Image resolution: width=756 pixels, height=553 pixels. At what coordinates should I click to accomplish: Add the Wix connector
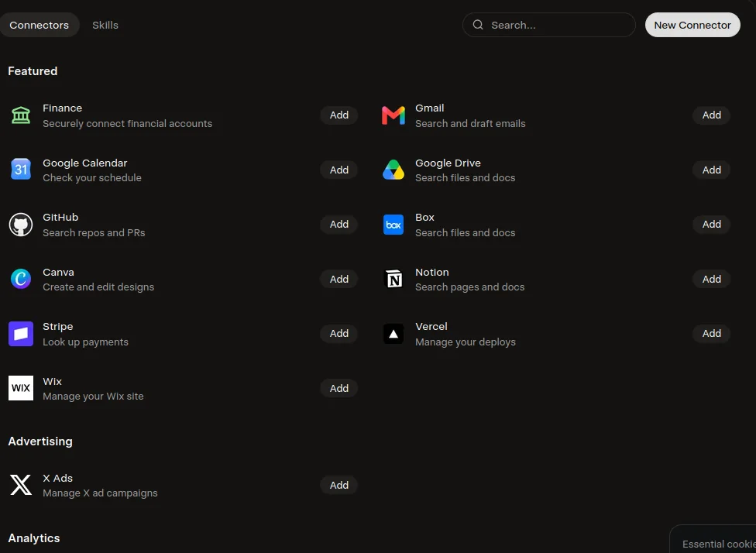(339, 389)
